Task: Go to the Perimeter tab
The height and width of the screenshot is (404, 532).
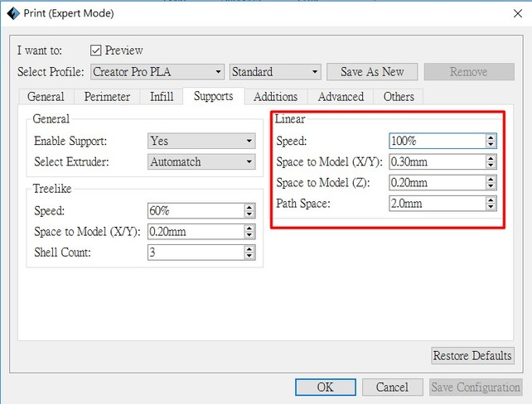Action: (x=107, y=97)
